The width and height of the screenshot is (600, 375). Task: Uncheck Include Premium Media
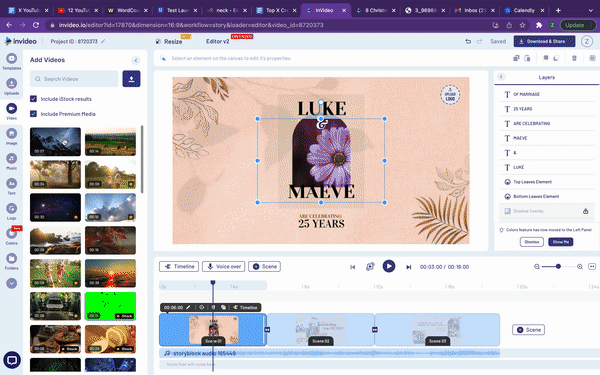[33, 114]
